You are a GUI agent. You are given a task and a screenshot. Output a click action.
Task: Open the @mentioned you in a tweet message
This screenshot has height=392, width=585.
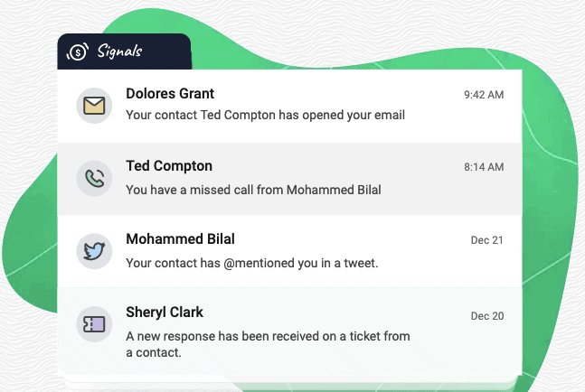[252, 263]
